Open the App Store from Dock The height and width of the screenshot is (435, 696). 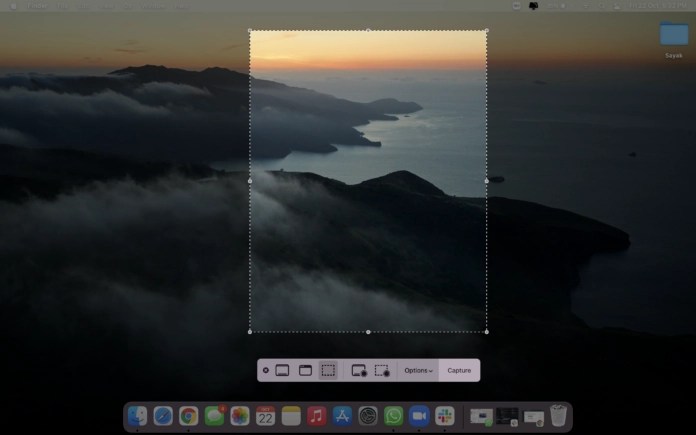click(342, 416)
